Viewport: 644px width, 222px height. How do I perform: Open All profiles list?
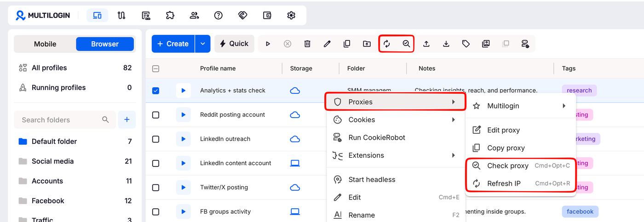pos(75,68)
